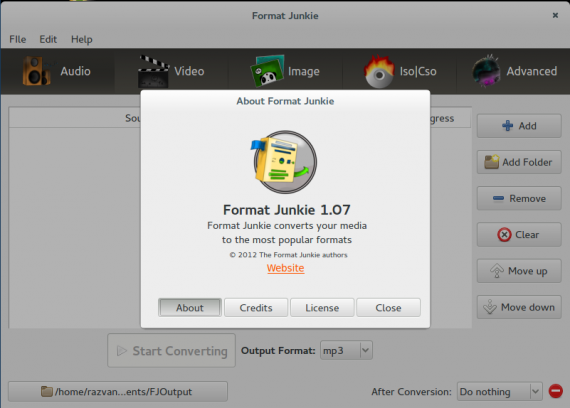Show the Credits in About dialog

[256, 308]
